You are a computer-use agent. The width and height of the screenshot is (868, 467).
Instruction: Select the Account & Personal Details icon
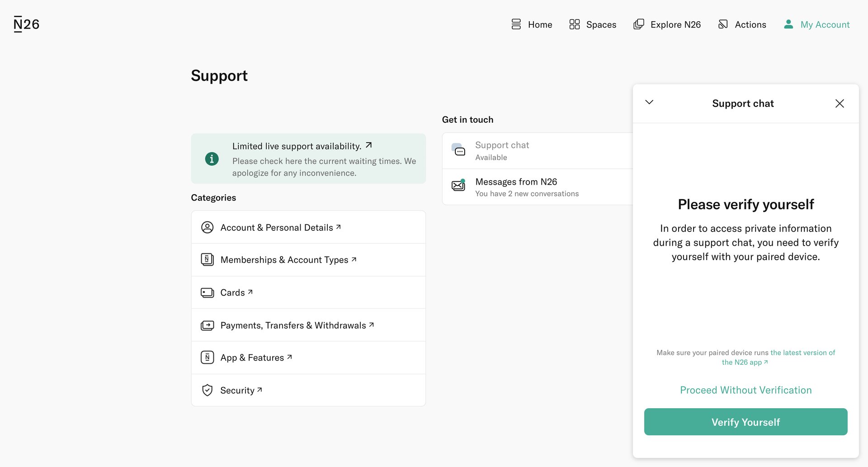click(208, 227)
